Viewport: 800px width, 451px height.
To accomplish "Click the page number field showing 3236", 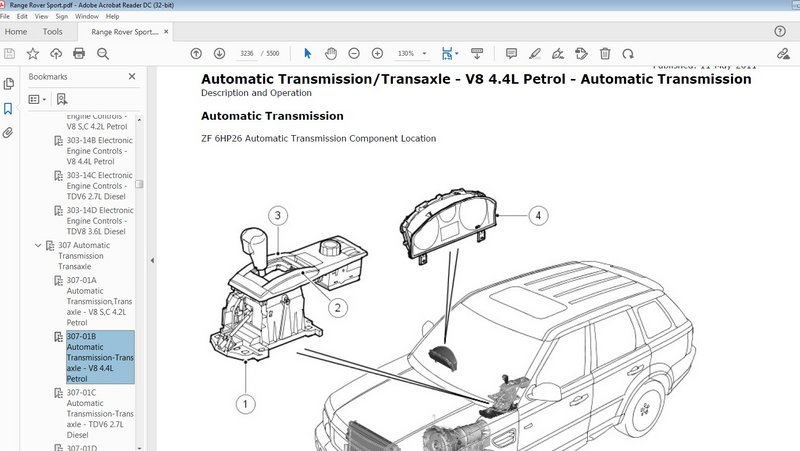I will (x=247, y=54).
